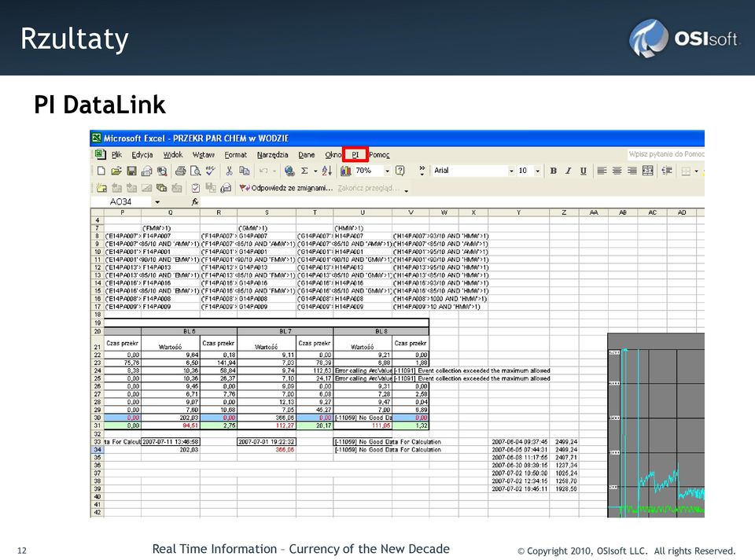Click the Cut scissors icon

tap(229, 171)
